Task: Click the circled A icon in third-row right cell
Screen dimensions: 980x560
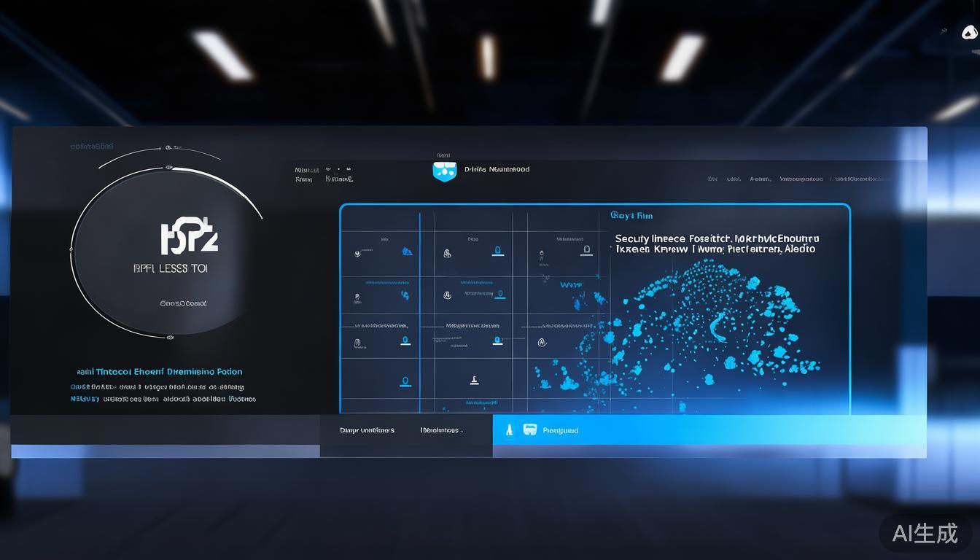Action: [542, 342]
